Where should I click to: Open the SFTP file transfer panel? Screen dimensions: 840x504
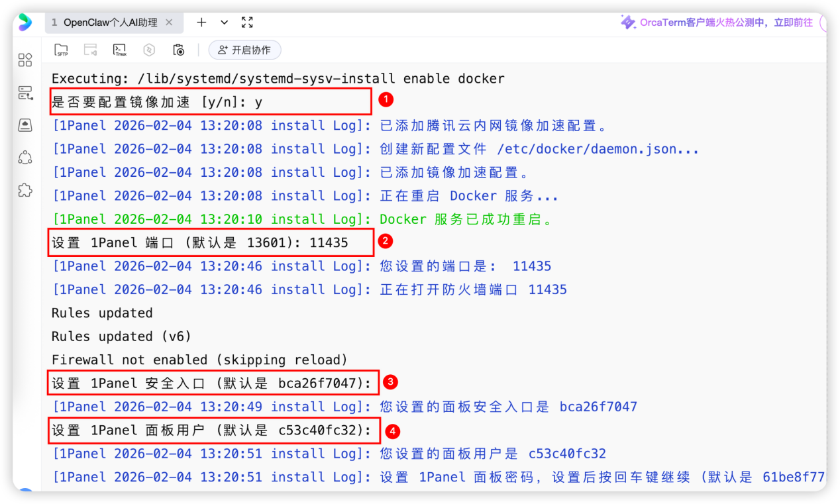(62, 50)
